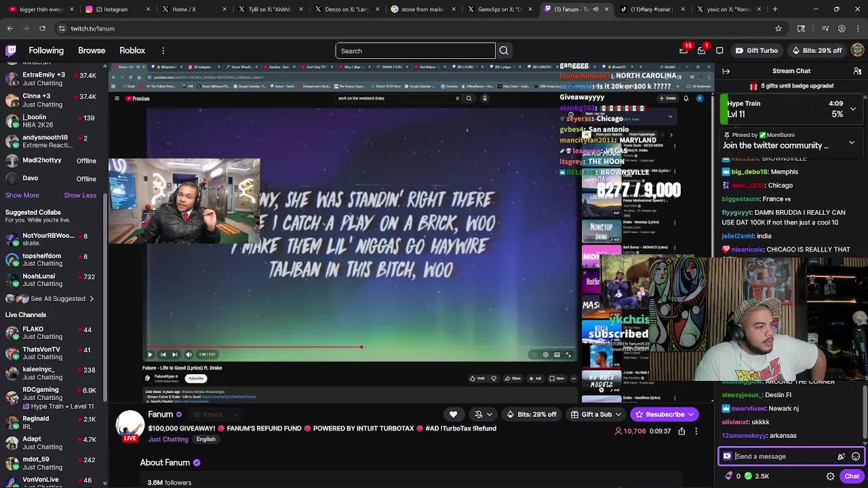Click the verified badge beside About Fanum
868x488 pixels.
click(197, 463)
